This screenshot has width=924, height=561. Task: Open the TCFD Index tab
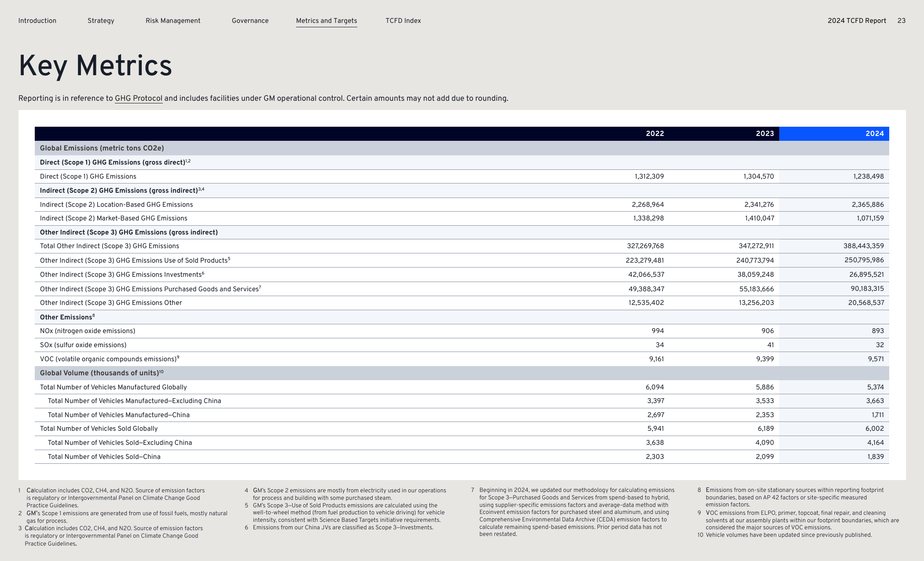403,21
